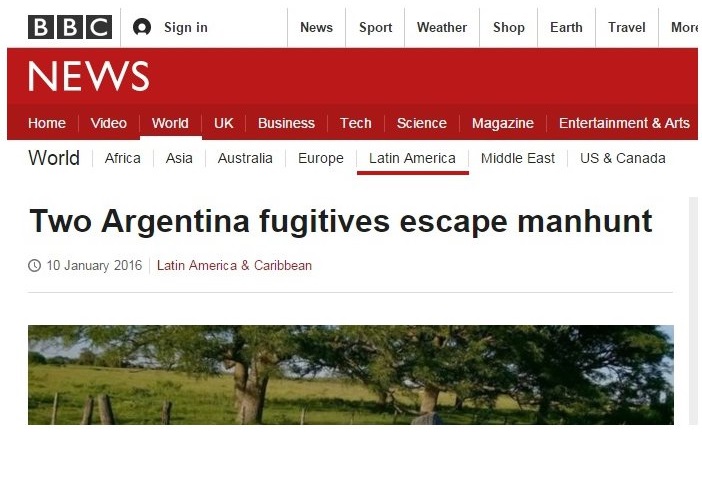
Task: Open the Middle East region sub-tab
Action: (518, 158)
